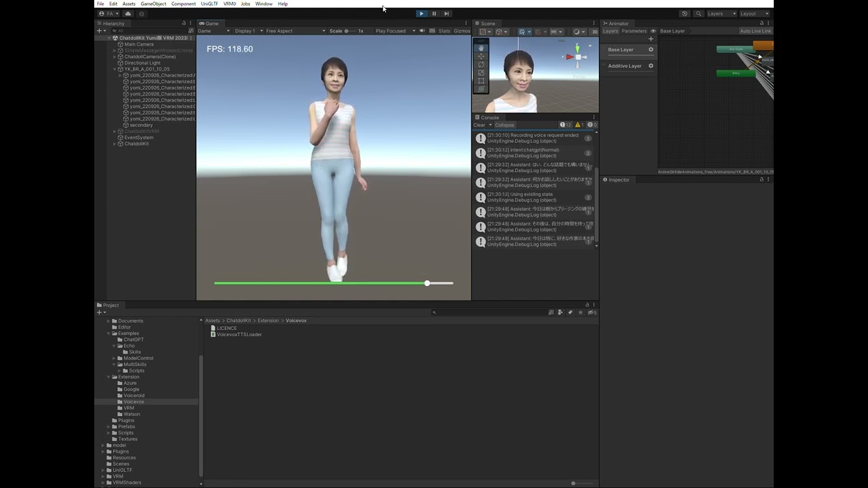The image size is (868, 488).
Task: Click the global search magnifier icon
Action: pos(698,14)
